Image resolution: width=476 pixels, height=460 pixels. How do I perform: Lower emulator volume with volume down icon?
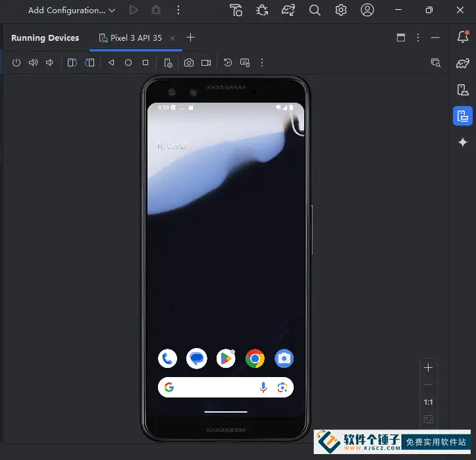[49, 63]
